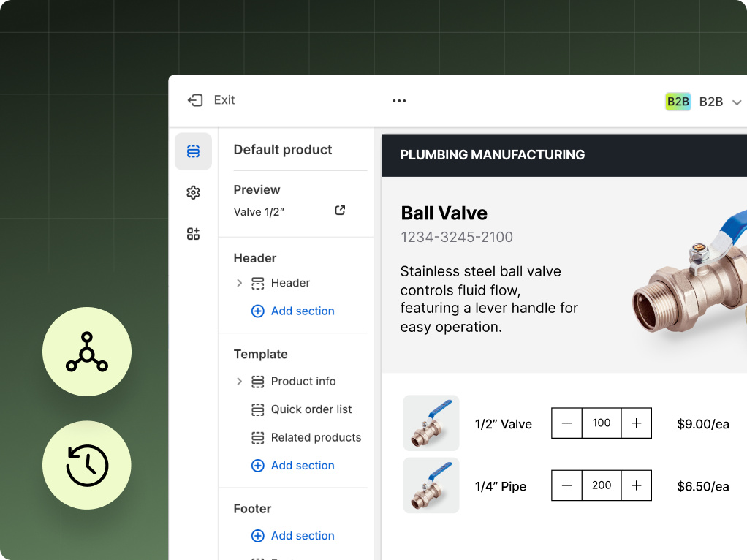This screenshot has width=747, height=560.
Task: Click the SKU 1234-3245-2100
Action: [x=457, y=237]
